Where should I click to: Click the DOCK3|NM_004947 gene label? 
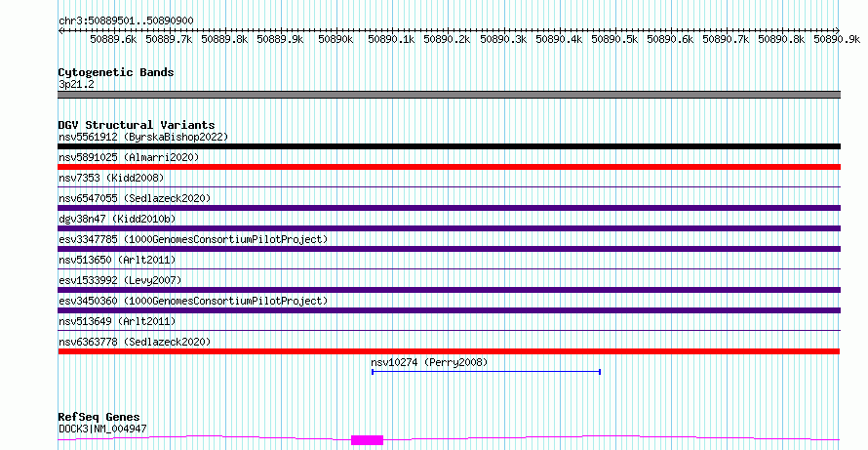click(103, 429)
